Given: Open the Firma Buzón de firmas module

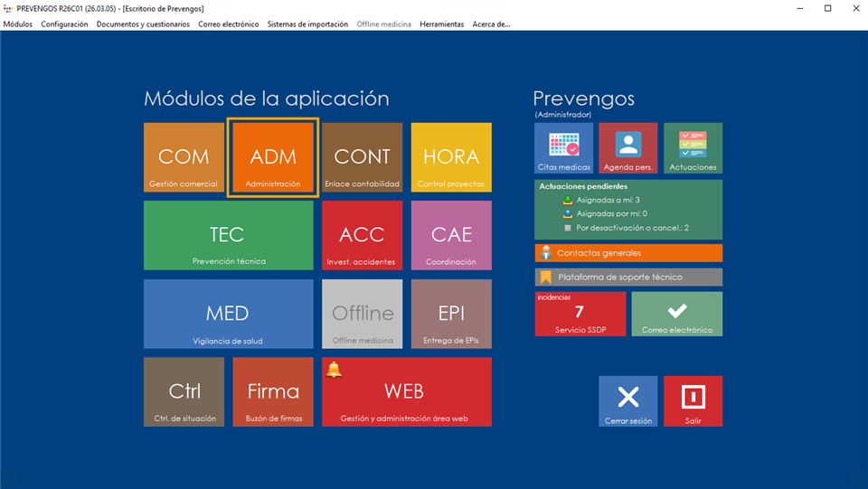Looking at the screenshot, I should pos(272,392).
